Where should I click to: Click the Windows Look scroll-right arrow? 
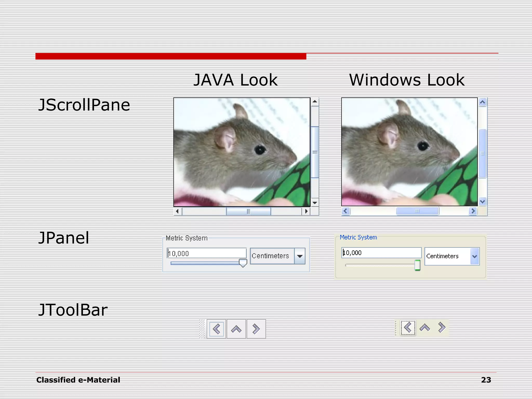(473, 211)
